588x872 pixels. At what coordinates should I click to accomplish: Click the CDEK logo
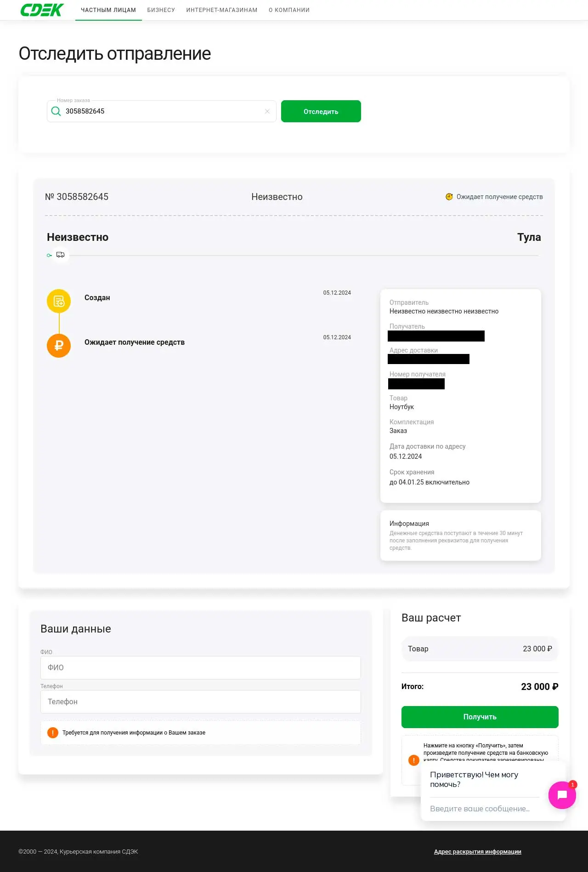(42, 10)
